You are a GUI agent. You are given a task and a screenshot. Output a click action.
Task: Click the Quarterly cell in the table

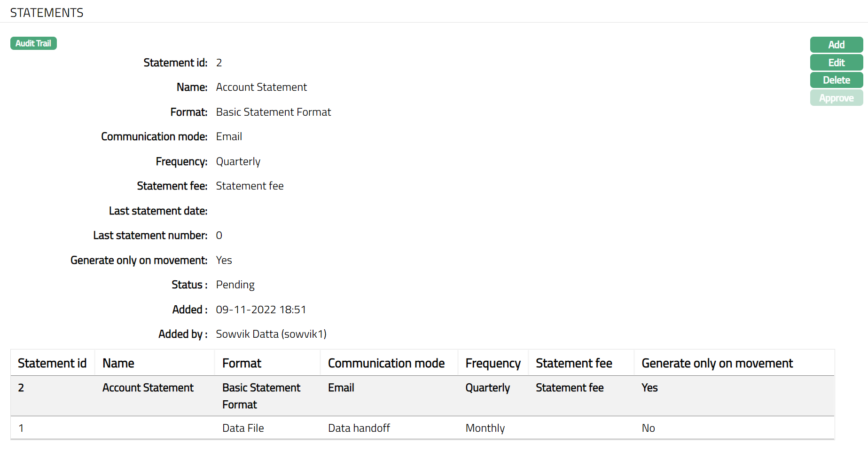click(487, 388)
